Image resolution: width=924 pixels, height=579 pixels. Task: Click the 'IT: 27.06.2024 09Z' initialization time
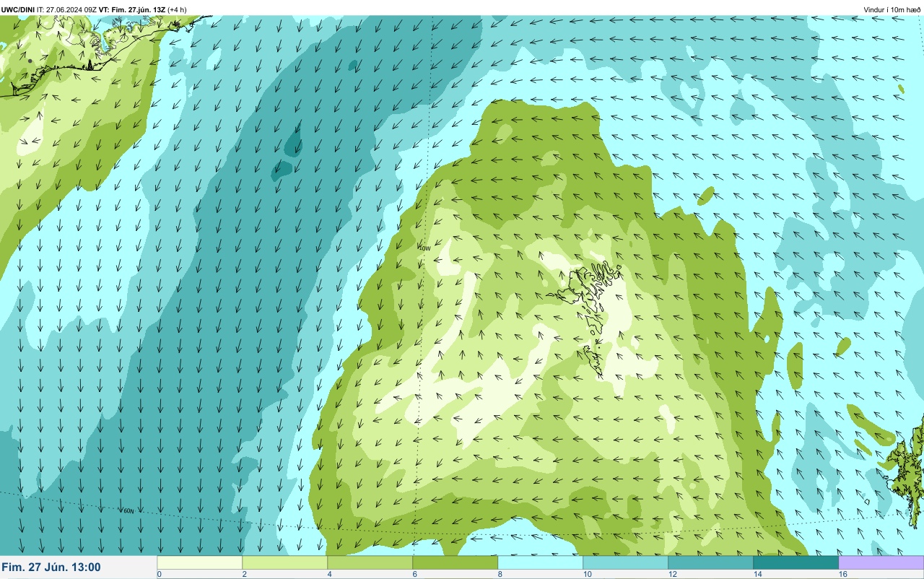click(x=67, y=9)
